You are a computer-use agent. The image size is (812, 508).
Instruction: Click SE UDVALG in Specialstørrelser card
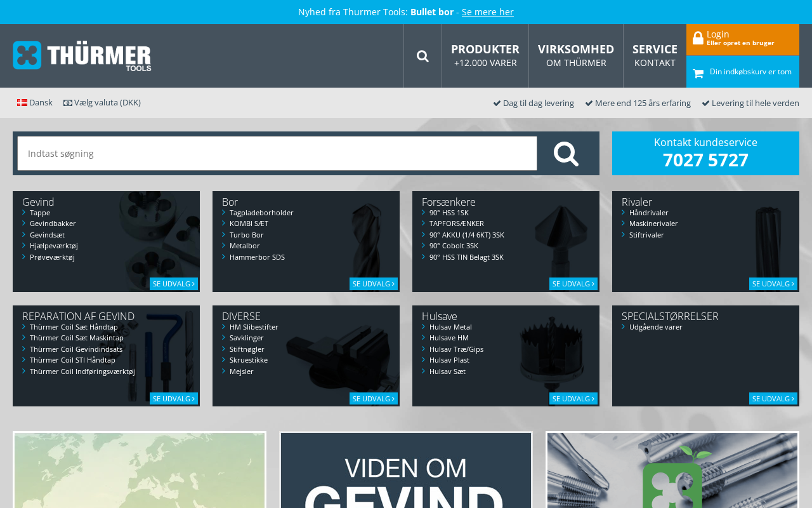pyautogui.click(x=773, y=399)
